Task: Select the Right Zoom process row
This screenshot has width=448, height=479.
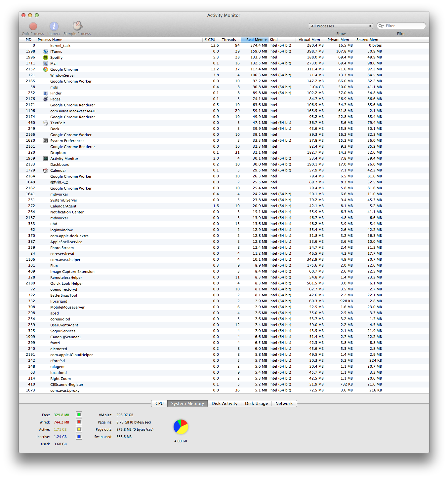Action: tap(224, 379)
